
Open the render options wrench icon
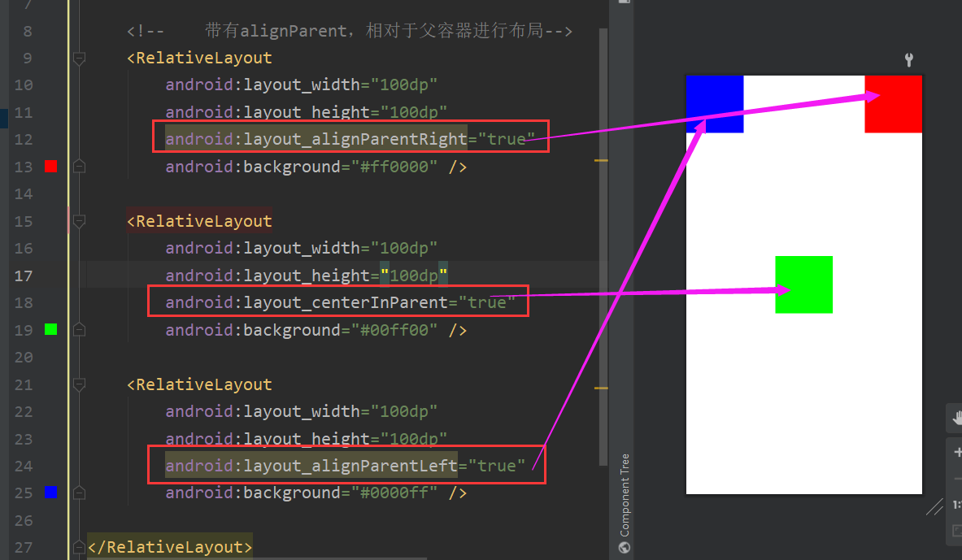908,59
